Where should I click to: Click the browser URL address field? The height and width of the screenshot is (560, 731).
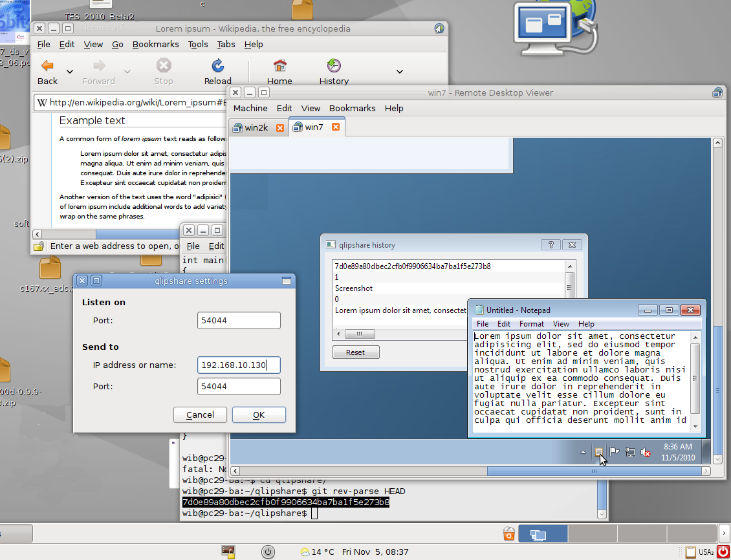(129, 103)
